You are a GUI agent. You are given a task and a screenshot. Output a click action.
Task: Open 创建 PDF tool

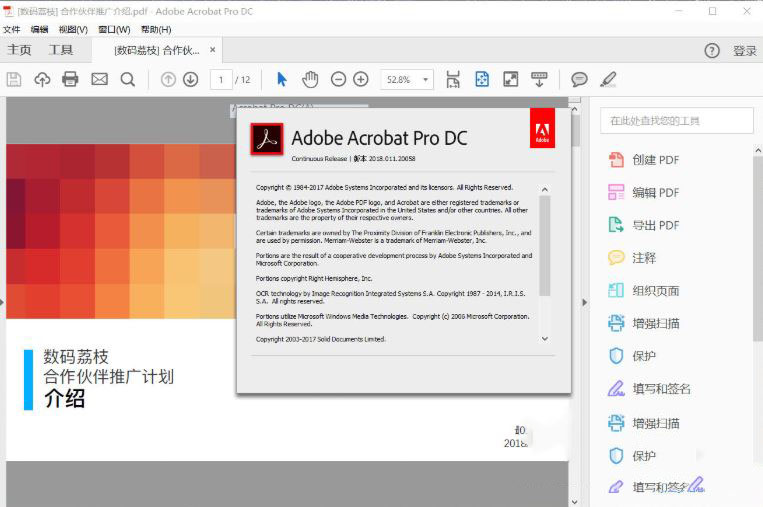point(655,160)
